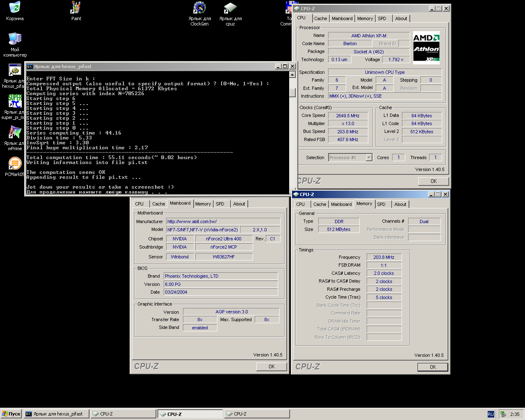
Task: Select Memory tab in Mainboard CPU-Z window
Action: [x=203, y=204]
